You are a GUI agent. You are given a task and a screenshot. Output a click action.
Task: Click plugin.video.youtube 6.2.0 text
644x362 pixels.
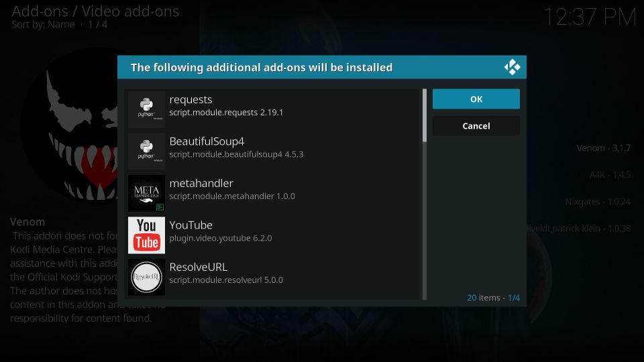point(221,238)
